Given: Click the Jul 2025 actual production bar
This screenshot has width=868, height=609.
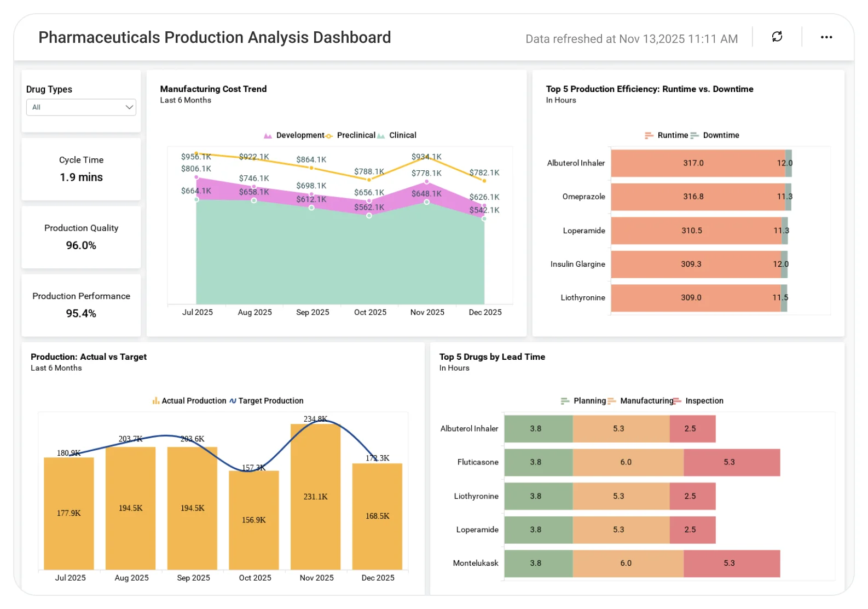Looking at the screenshot, I should click(x=69, y=514).
